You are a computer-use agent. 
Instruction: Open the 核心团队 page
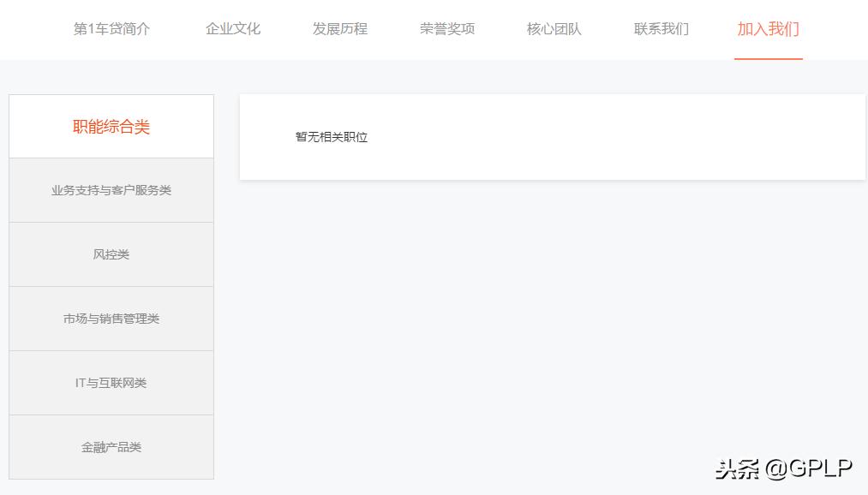pyautogui.click(x=552, y=28)
